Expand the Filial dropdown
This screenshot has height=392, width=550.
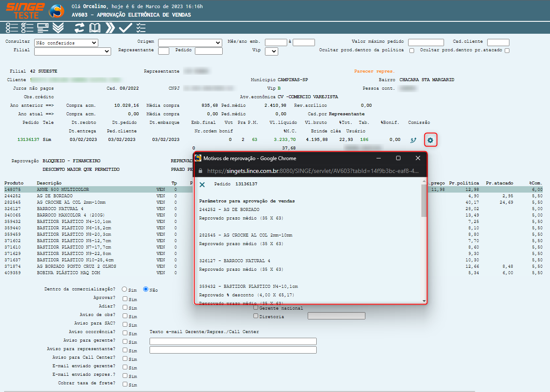[x=72, y=51]
